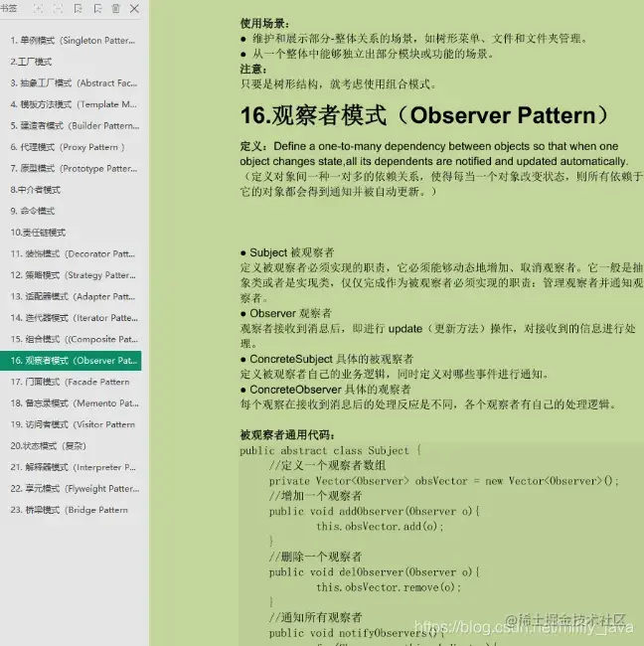Click the Observer 观察者 bullet
Viewport: 644px width, 646px height.
[286, 313]
